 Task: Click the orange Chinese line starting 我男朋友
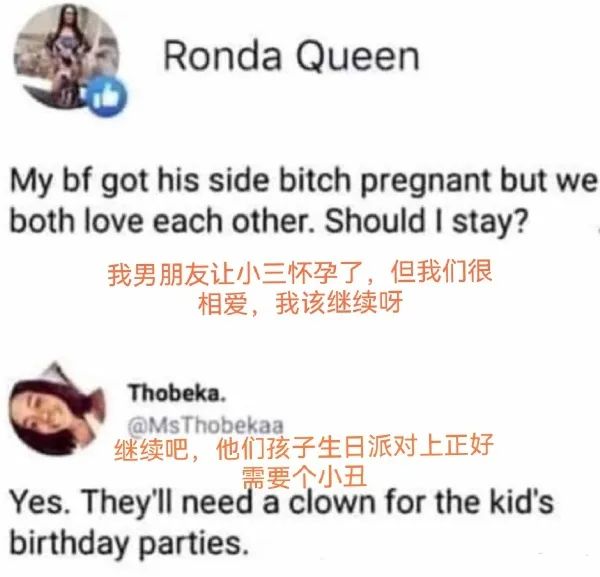pyautogui.click(x=300, y=273)
